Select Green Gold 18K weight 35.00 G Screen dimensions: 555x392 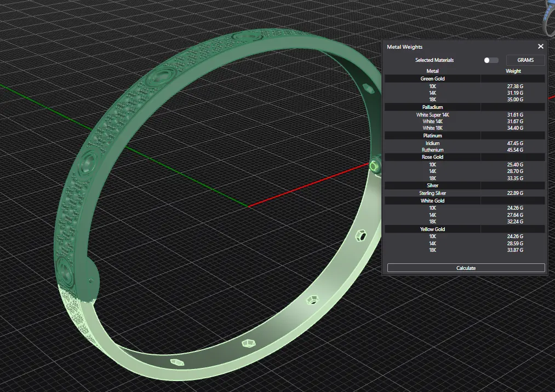515,100
